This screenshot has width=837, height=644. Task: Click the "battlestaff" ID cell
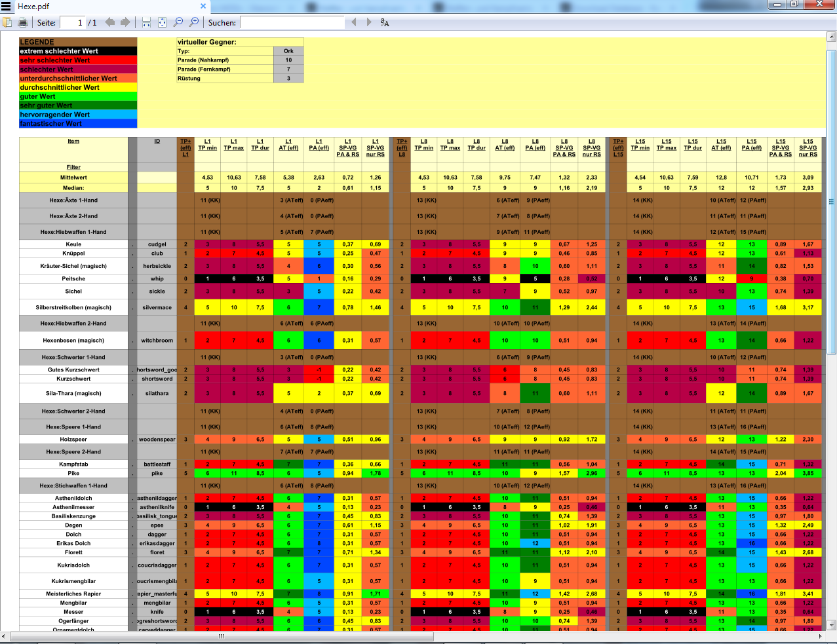157,464
